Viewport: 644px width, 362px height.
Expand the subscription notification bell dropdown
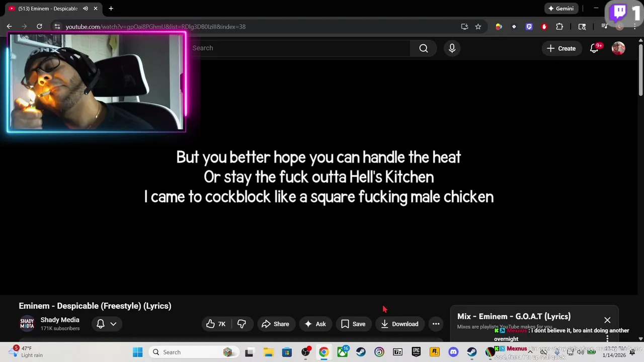pyautogui.click(x=107, y=324)
